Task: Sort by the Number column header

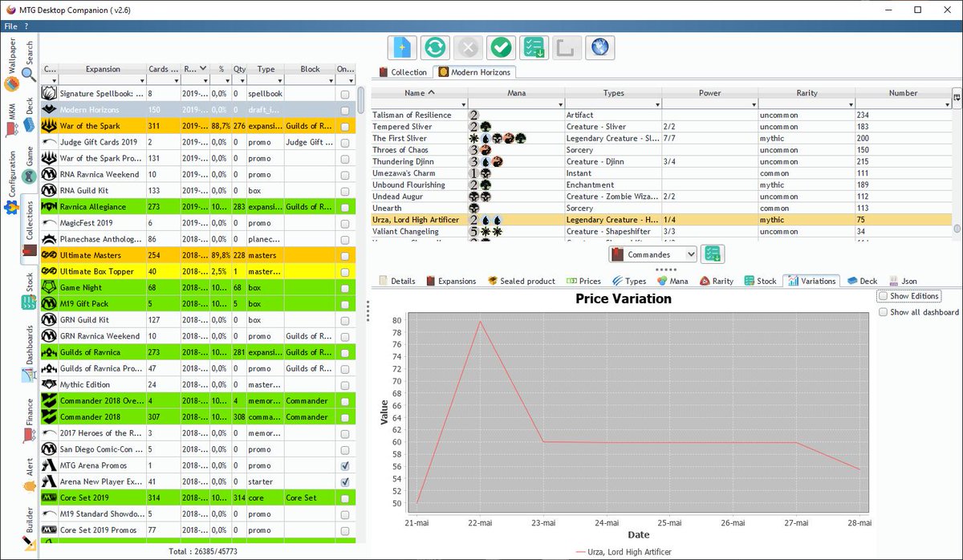Action: 903,93
